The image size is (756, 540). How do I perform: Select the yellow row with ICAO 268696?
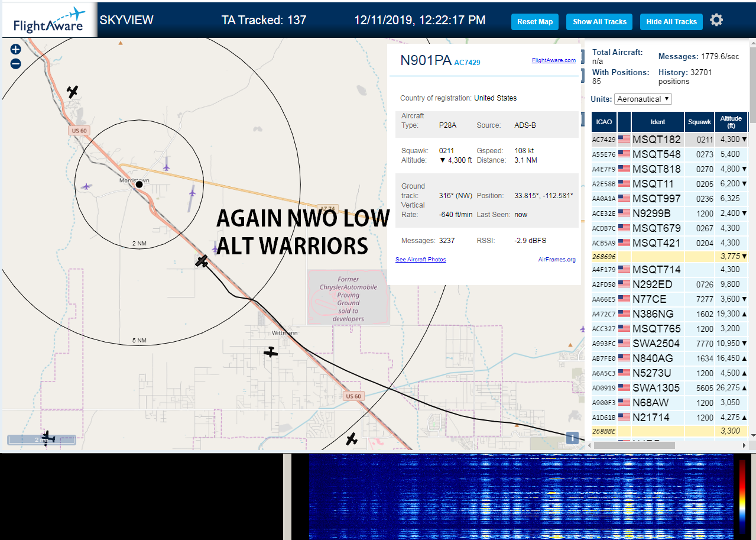point(670,257)
